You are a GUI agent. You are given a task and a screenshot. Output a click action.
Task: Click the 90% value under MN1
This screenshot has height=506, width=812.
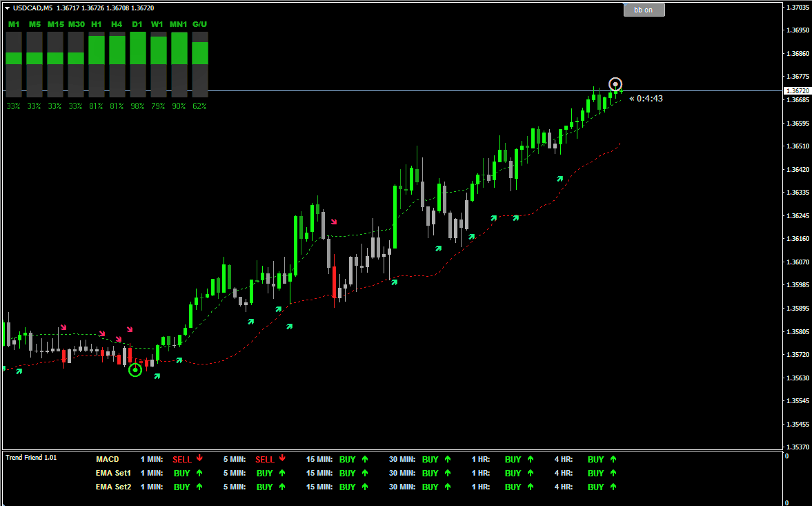pyautogui.click(x=179, y=106)
